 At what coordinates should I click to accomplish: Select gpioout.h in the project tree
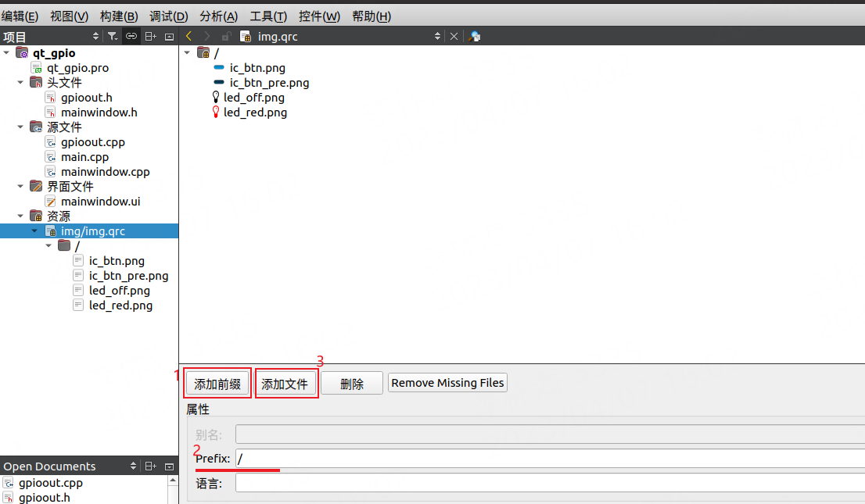tap(87, 98)
